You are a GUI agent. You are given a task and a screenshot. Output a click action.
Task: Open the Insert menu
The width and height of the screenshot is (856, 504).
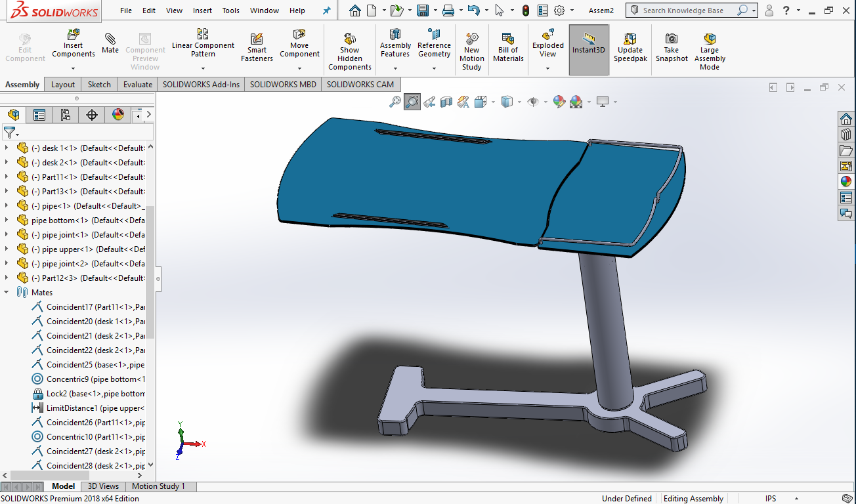(202, 10)
